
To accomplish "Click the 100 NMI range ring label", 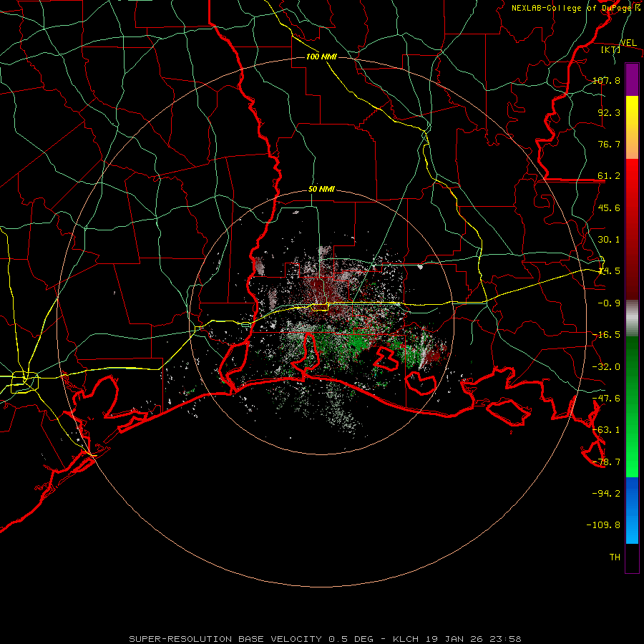I will pyautogui.click(x=321, y=57).
